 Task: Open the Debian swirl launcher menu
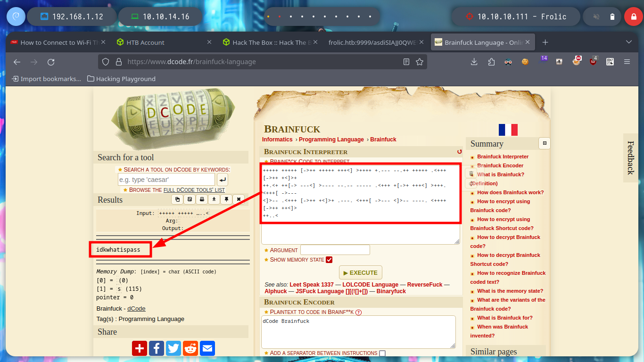(x=16, y=16)
